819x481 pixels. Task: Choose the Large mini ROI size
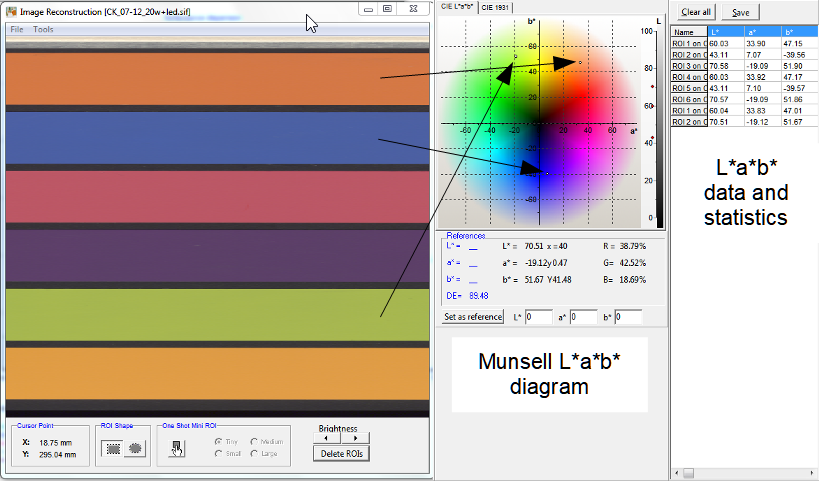254,453
